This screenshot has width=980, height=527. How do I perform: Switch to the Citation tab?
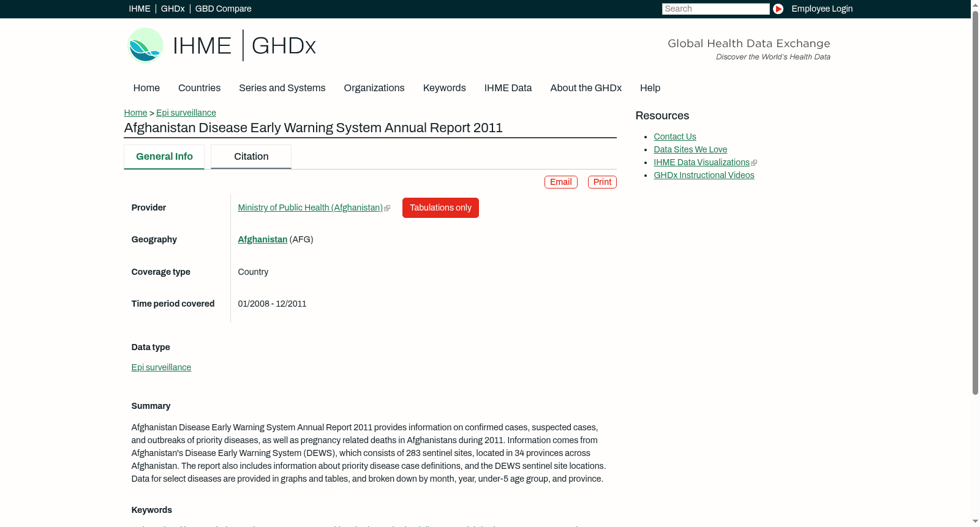tap(251, 157)
